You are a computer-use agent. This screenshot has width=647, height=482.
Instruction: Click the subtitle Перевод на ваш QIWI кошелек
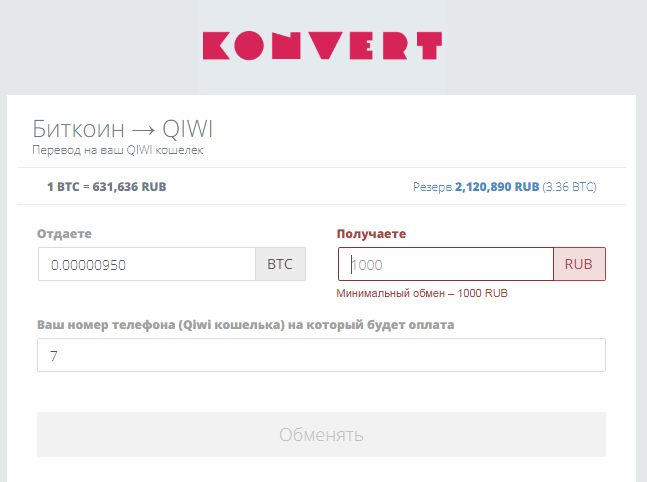(118, 150)
